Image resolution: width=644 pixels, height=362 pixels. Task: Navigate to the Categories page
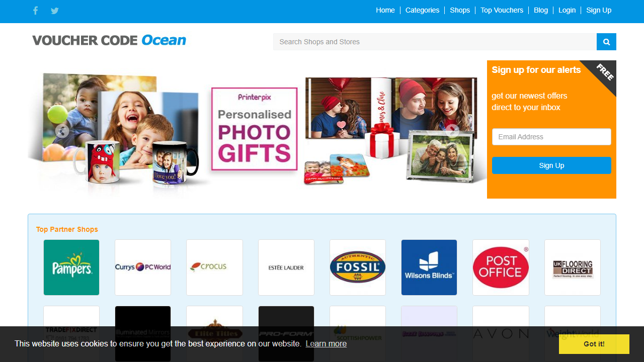(422, 10)
